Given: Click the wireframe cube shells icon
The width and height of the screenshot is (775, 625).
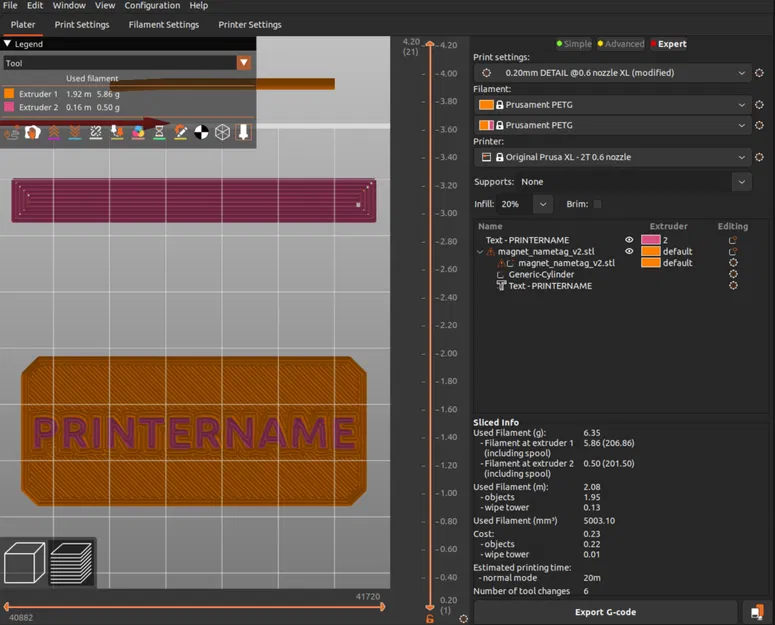Looking at the screenshot, I should (222, 132).
